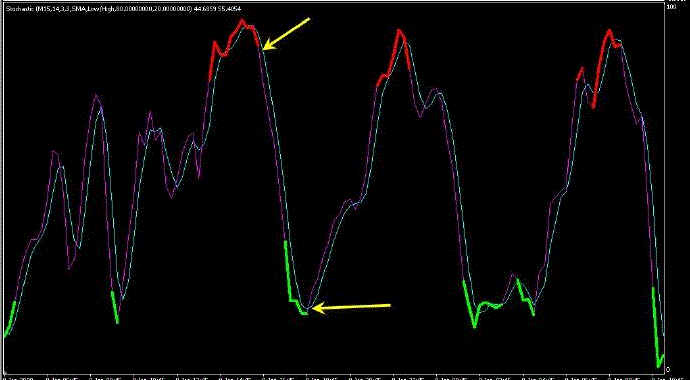Click the lower yellow arrow pointing at trough
Screen dimensions: 690x380
coord(351,307)
